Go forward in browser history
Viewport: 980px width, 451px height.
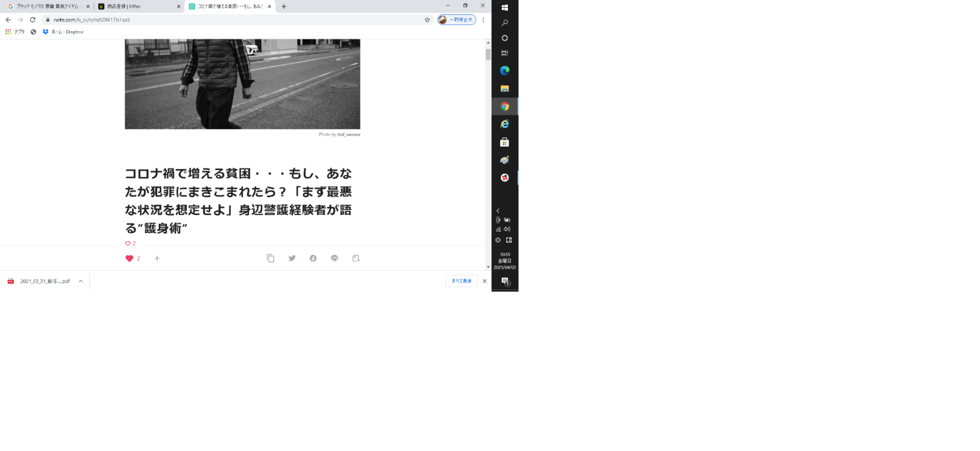pyautogui.click(x=20, y=20)
